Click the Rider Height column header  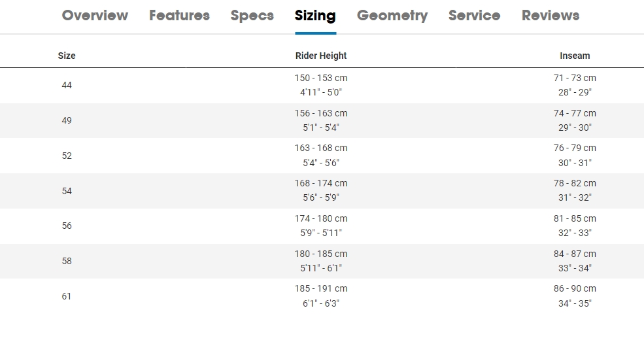pos(321,56)
